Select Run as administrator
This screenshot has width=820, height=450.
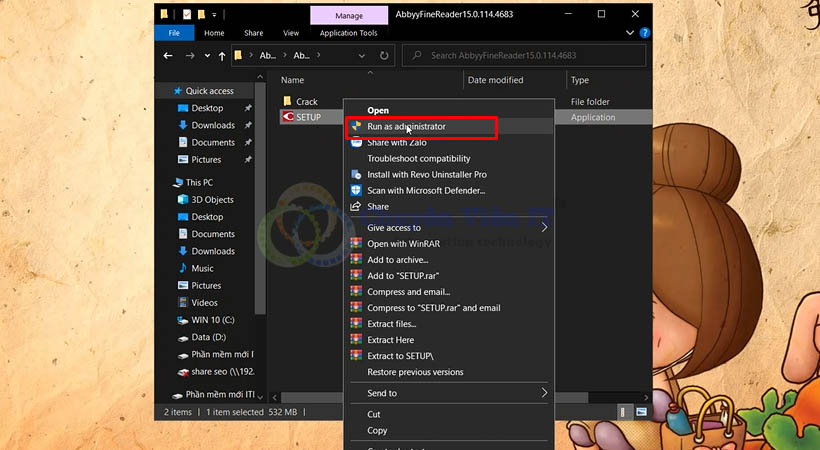click(406, 127)
